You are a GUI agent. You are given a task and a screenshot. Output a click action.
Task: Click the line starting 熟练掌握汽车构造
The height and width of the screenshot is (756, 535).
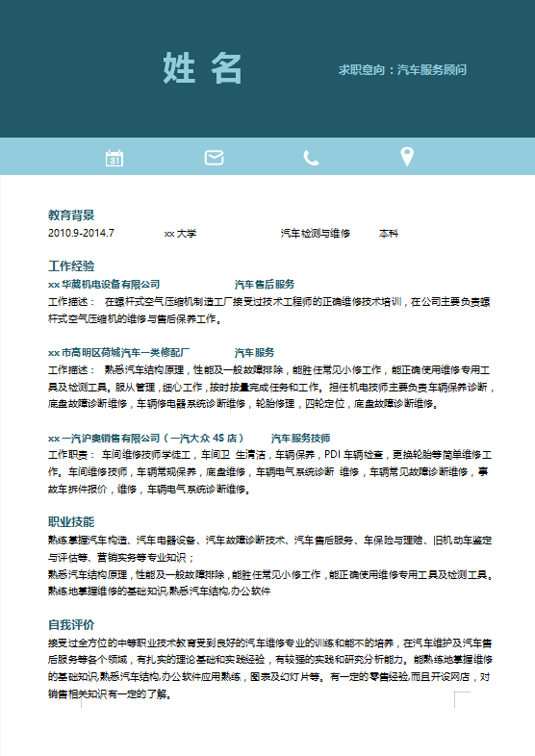click(269, 541)
